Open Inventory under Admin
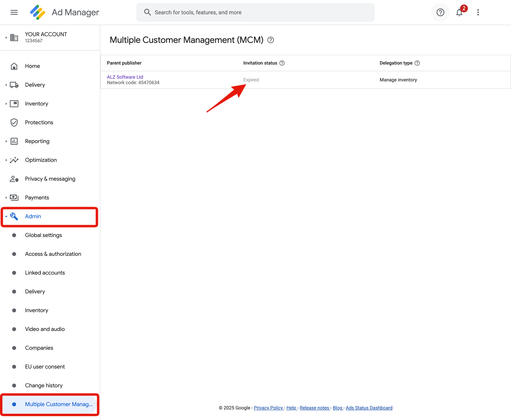511x420 pixels. pos(37,310)
